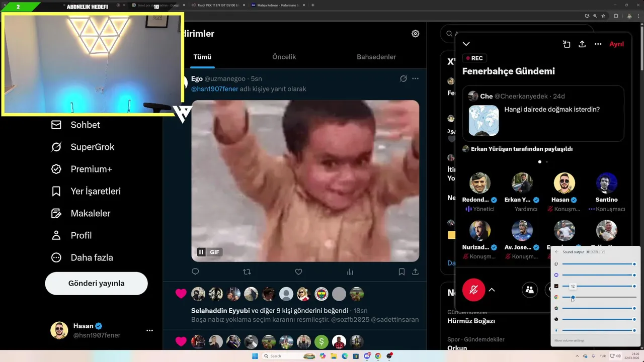The image size is (644, 362).
Task: Repost Ego's post
Action: point(247,271)
